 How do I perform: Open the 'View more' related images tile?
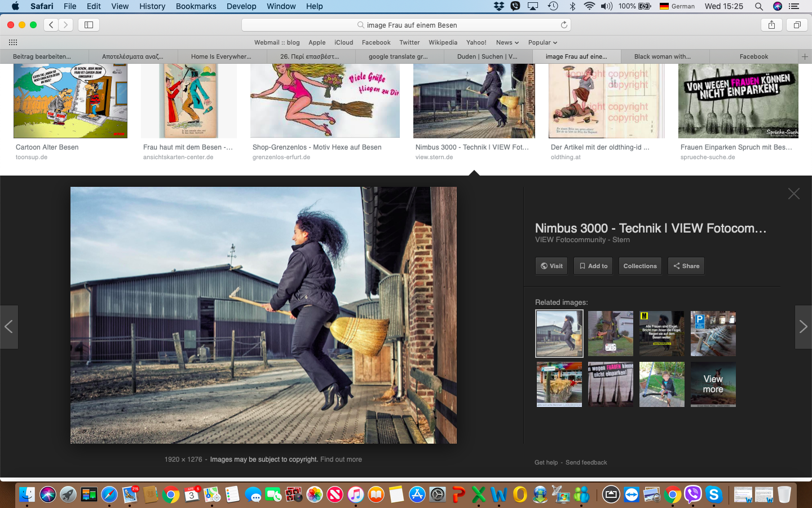(713, 384)
